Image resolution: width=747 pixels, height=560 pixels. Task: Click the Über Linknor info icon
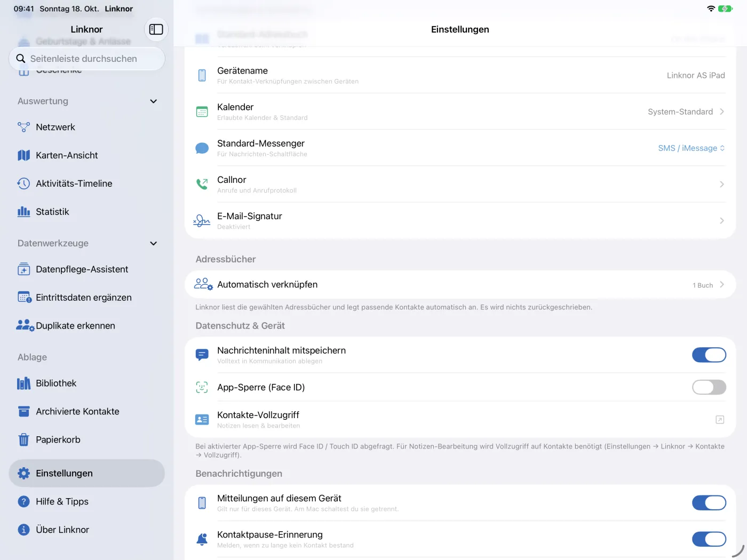click(23, 530)
